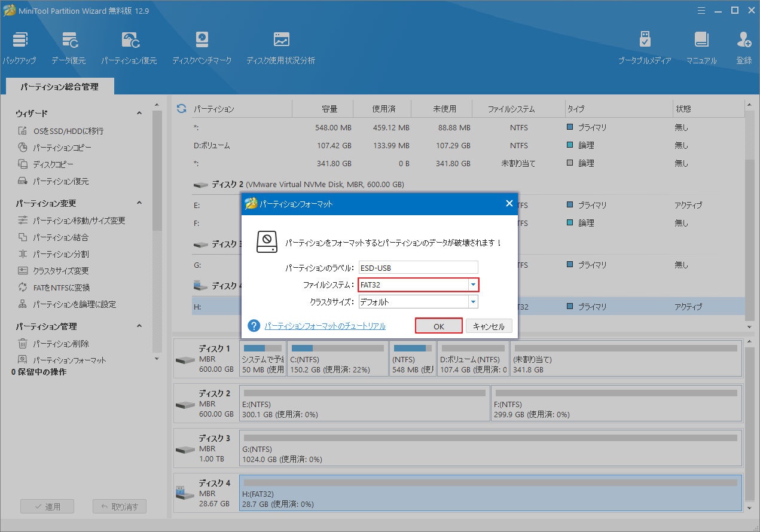The height and width of the screenshot is (532, 760).
Task: Sort by the タイプ column header
Action: (576, 109)
